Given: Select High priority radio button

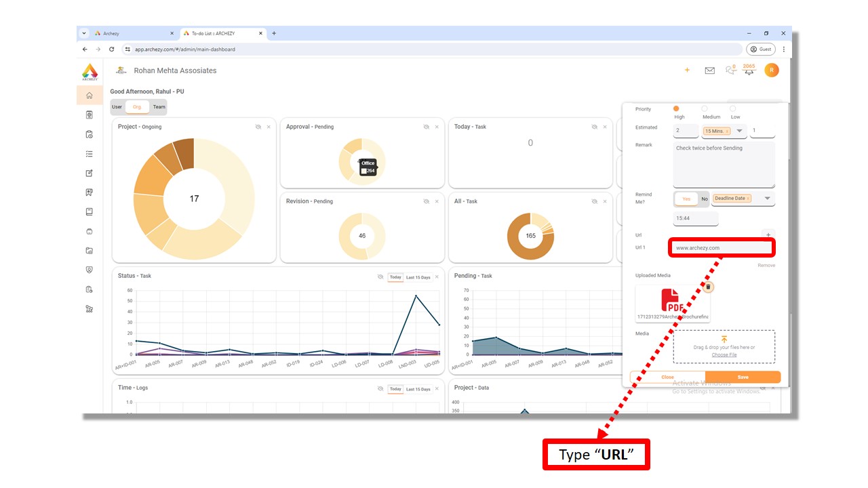Looking at the screenshot, I should click(x=676, y=108).
